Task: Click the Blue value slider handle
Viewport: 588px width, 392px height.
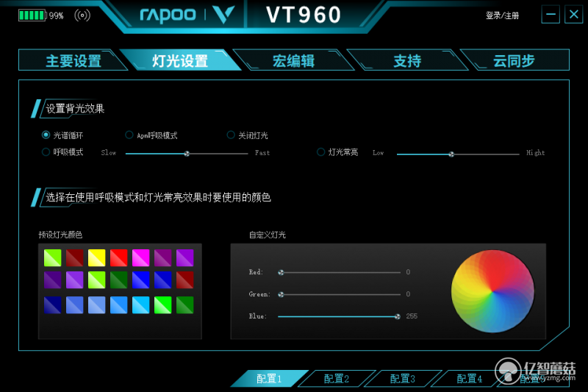Action: pyautogui.click(x=398, y=316)
